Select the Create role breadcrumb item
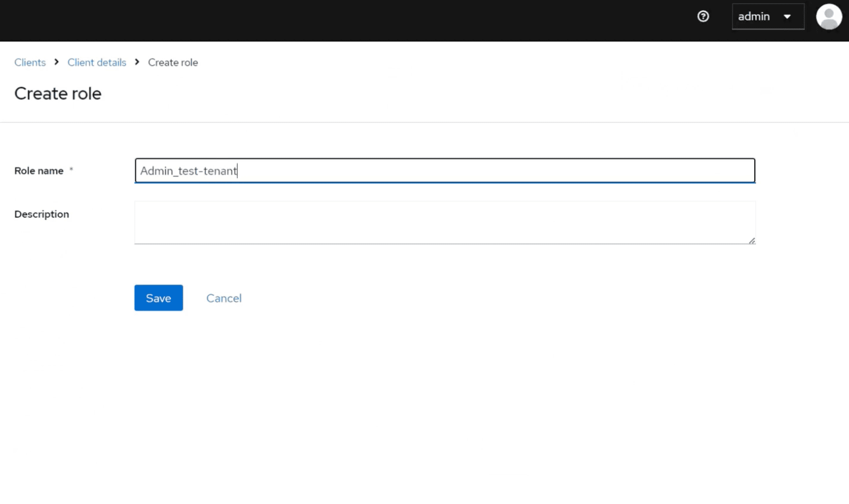 click(173, 63)
